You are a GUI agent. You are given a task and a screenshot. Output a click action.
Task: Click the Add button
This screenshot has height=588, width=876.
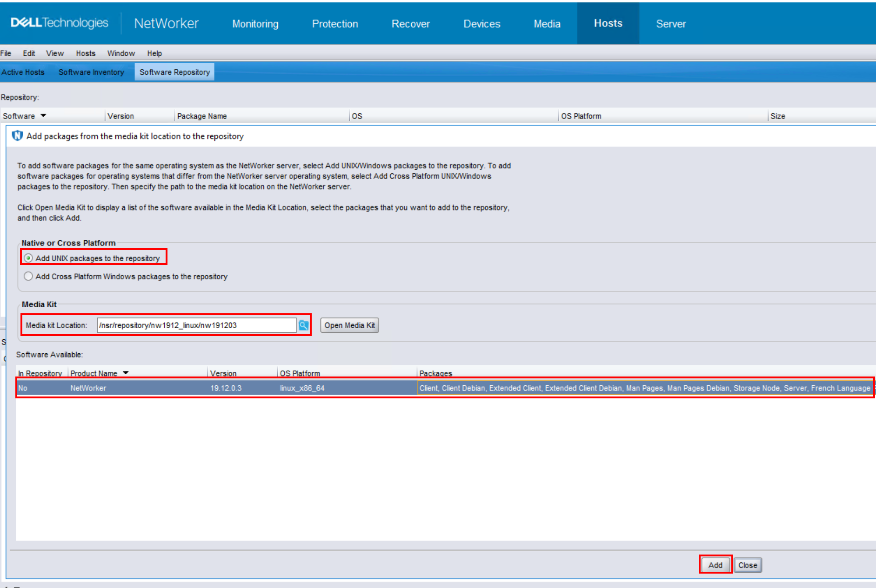click(x=716, y=565)
